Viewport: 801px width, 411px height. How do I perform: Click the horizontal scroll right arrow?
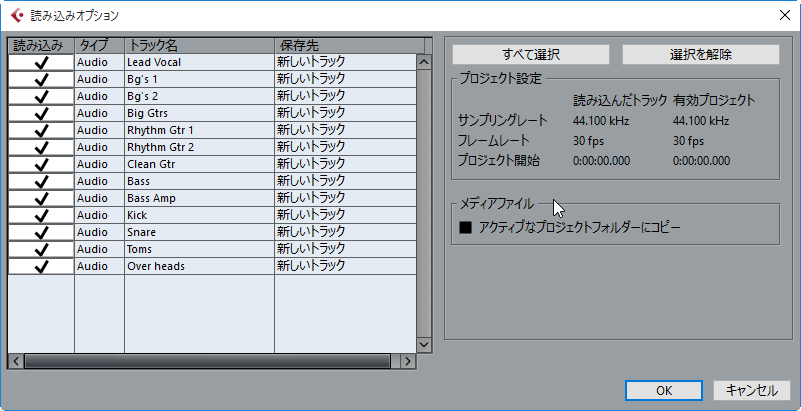coord(407,361)
